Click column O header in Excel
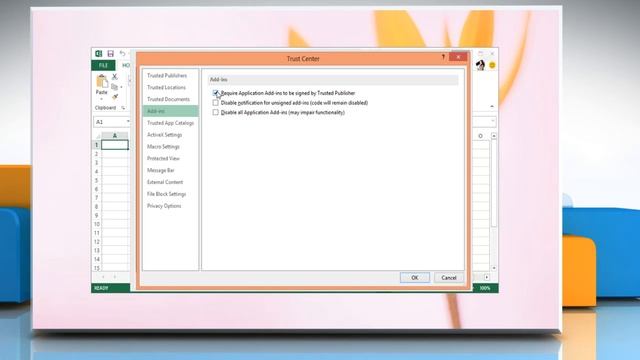The width and height of the screenshot is (640, 360). point(480,136)
